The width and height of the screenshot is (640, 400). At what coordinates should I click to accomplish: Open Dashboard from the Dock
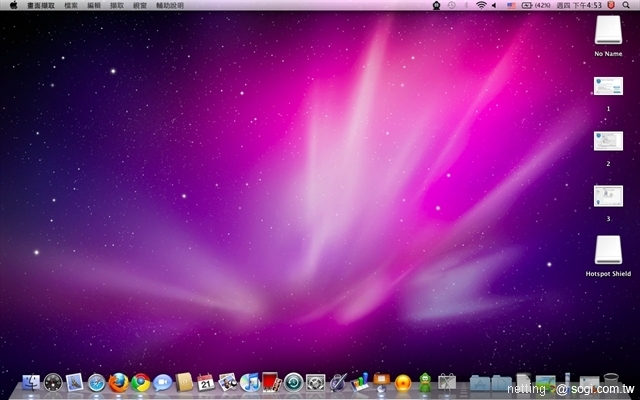(53, 382)
